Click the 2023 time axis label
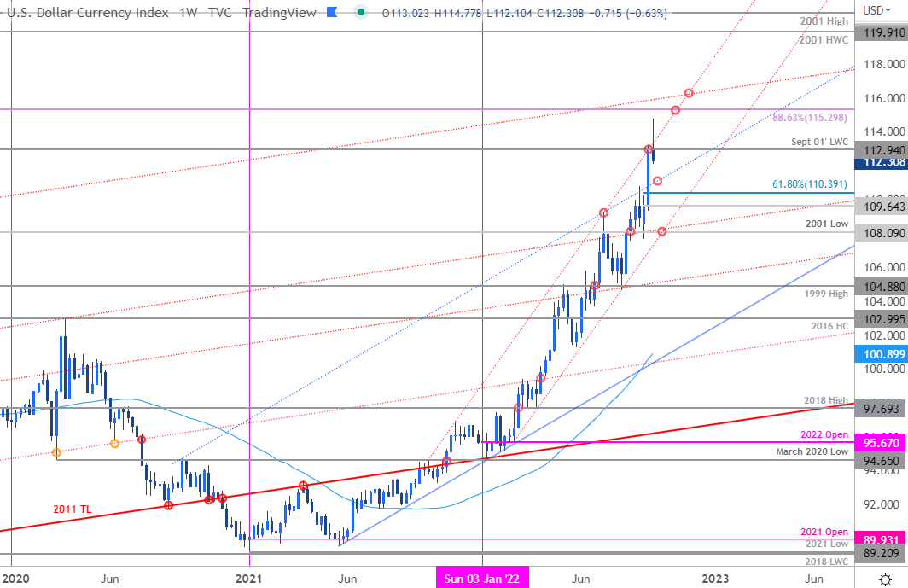This screenshot has width=908, height=588. [715, 579]
